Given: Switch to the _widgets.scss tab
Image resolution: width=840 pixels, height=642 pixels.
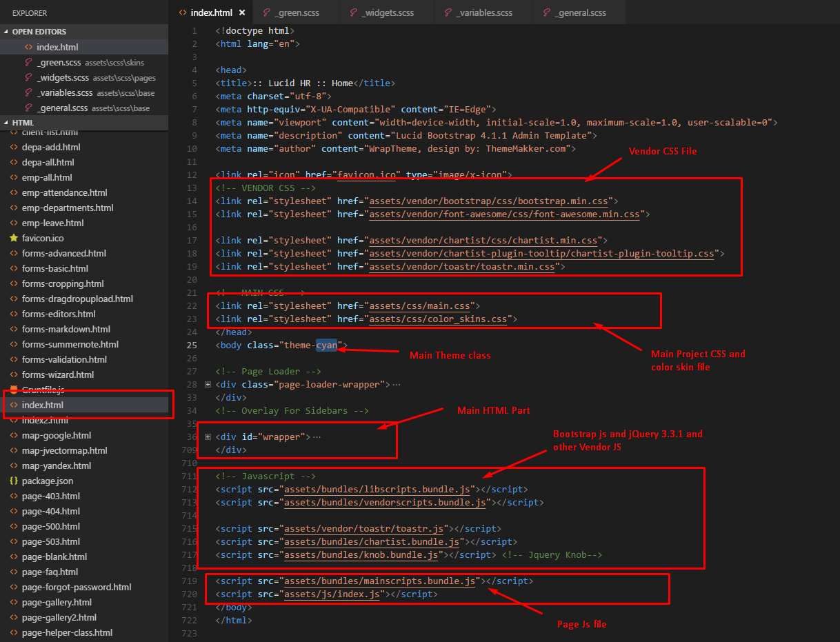Looking at the screenshot, I should point(385,12).
